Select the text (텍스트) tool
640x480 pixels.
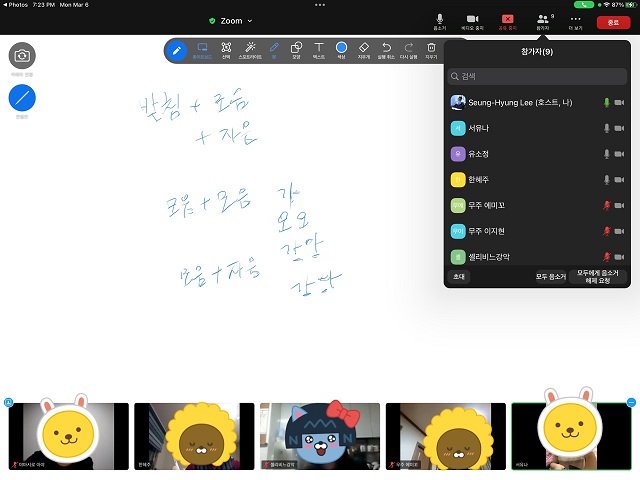[319, 51]
